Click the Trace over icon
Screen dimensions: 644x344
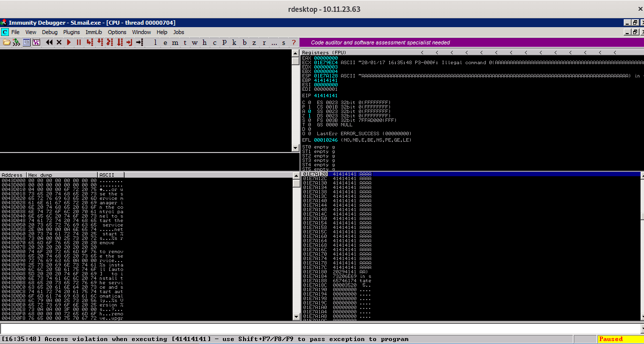click(x=120, y=42)
